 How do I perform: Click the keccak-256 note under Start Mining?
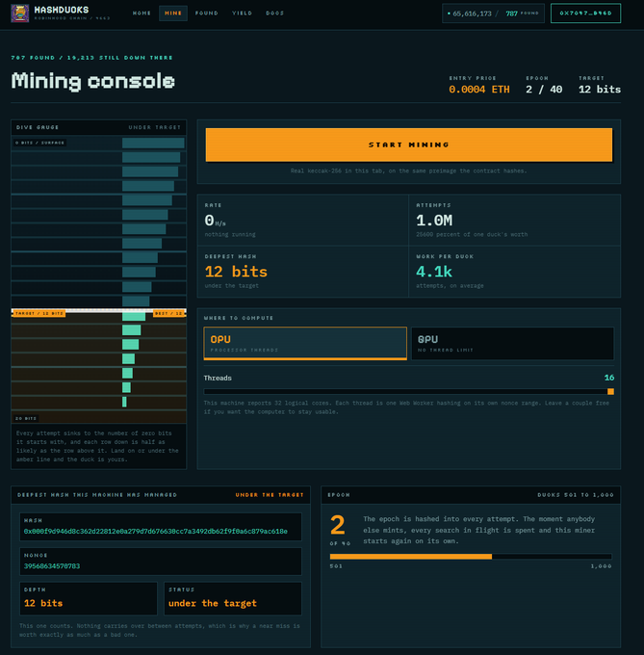[408, 170]
